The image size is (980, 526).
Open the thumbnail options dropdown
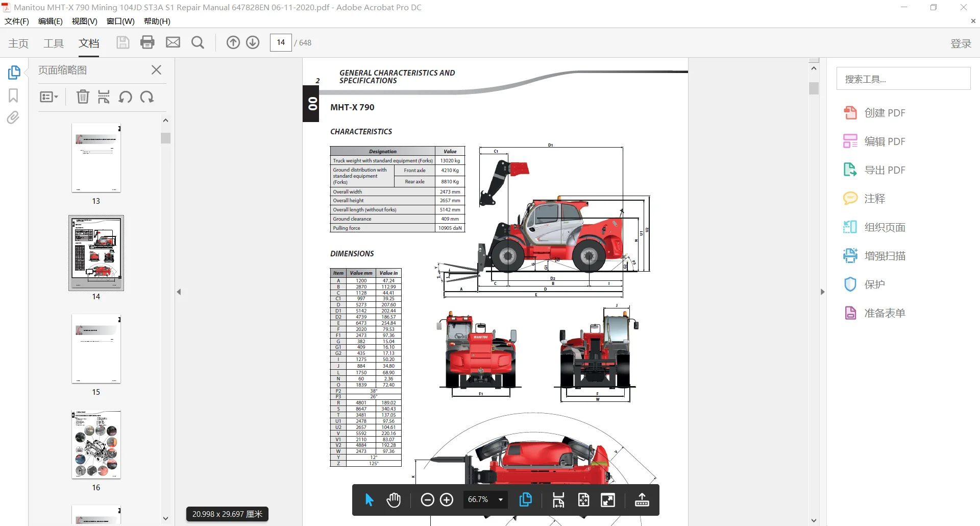point(49,97)
